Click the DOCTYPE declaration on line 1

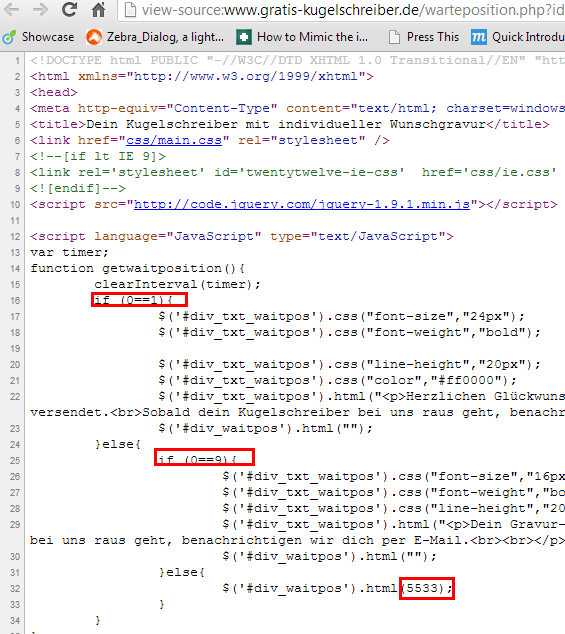(x=298, y=60)
